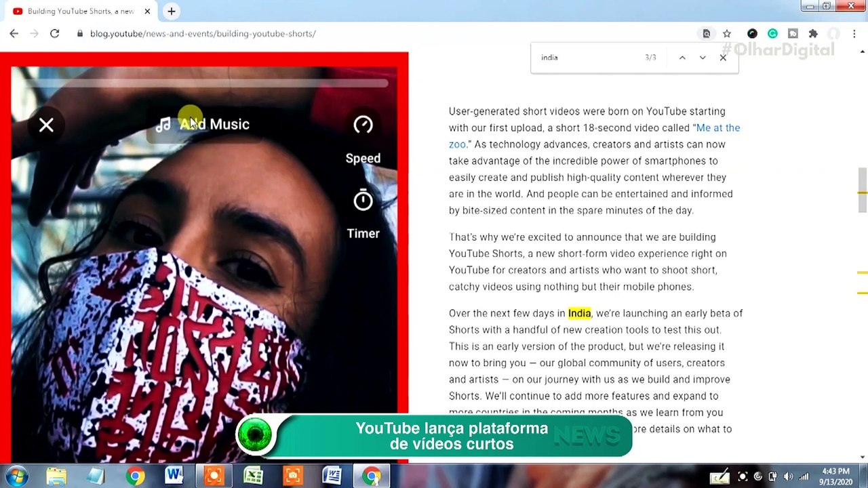Open the Grammarly extension

click(x=772, y=33)
